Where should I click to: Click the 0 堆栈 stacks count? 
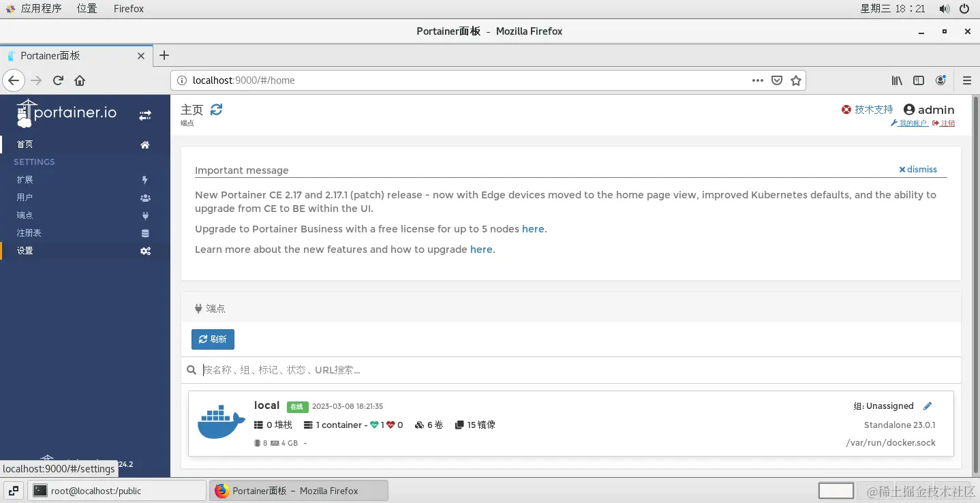point(273,425)
